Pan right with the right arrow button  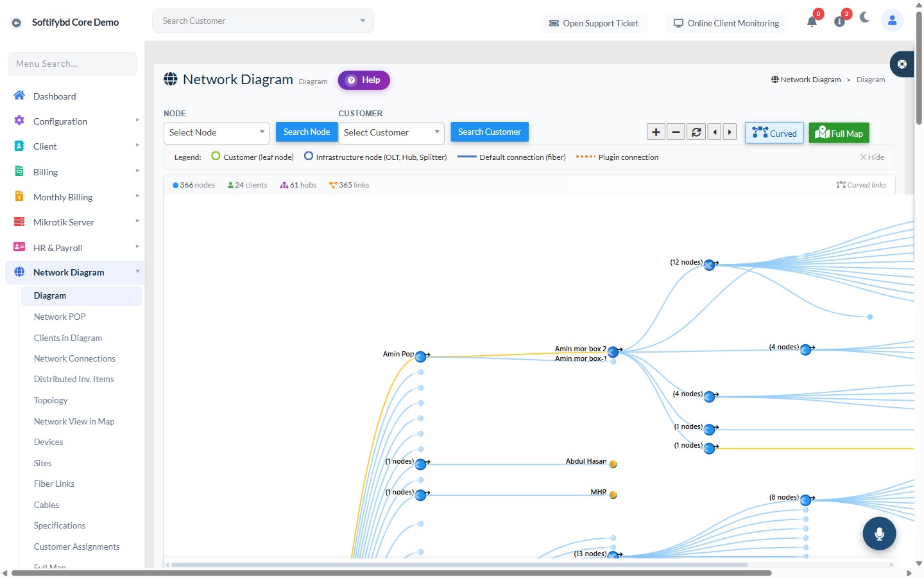(x=730, y=132)
